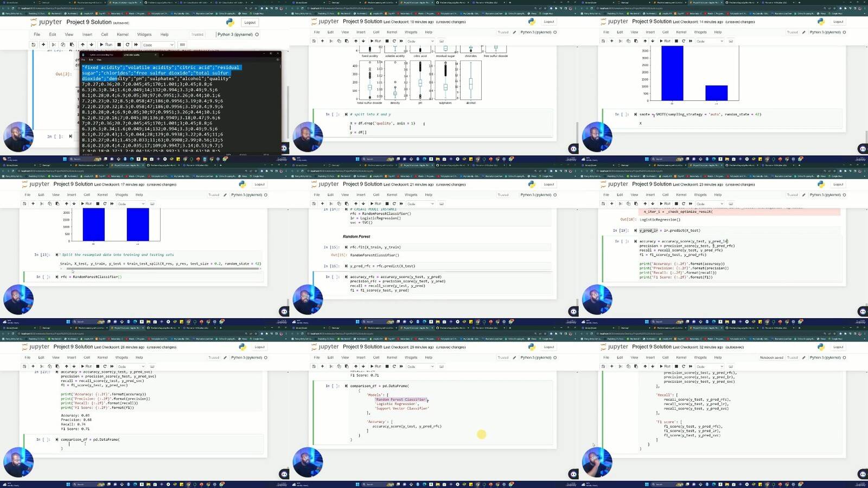Click insert-cell plus icon in 10-minutes-ago checkpoint notebook

(322, 41)
